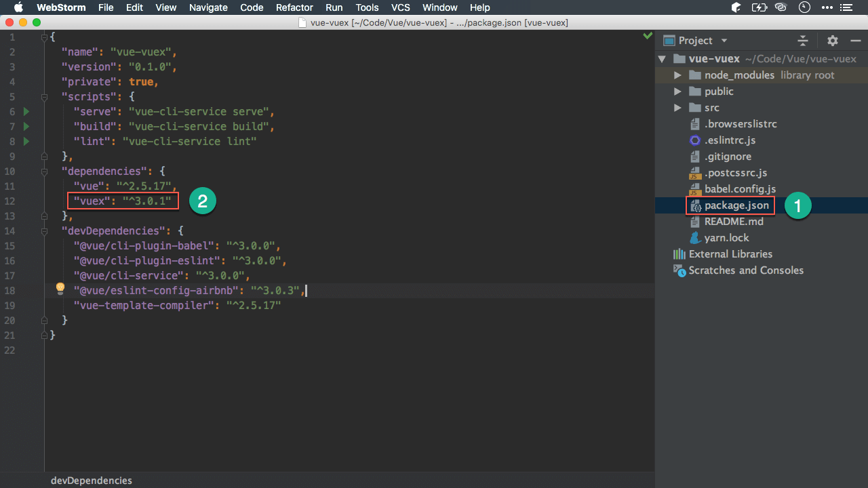Open the View menu
868x488 pixels.
tap(166, 7)
